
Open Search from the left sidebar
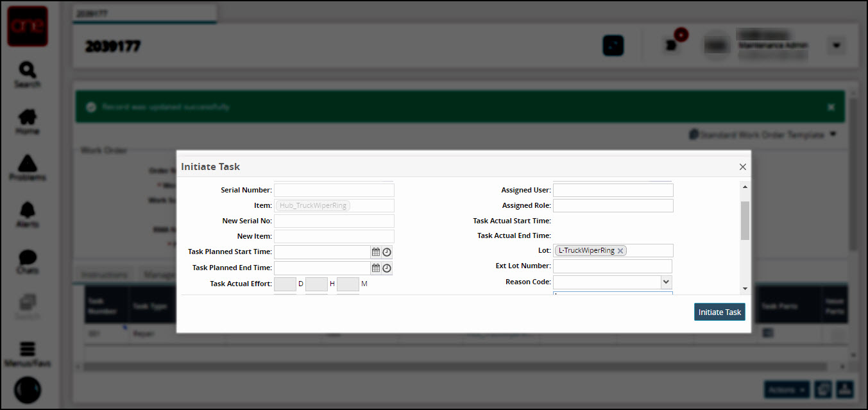pos(28,74)
